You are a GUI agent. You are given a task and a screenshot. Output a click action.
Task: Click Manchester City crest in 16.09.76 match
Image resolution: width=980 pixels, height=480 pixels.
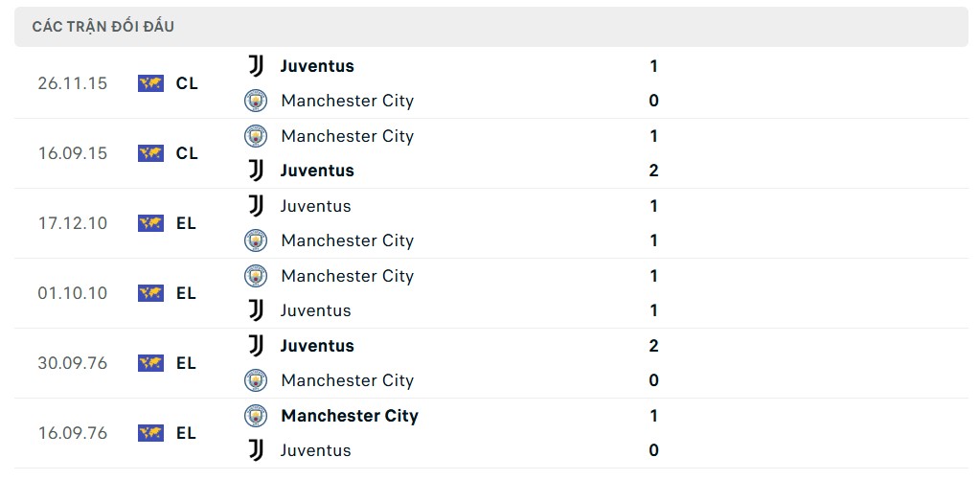256,416
